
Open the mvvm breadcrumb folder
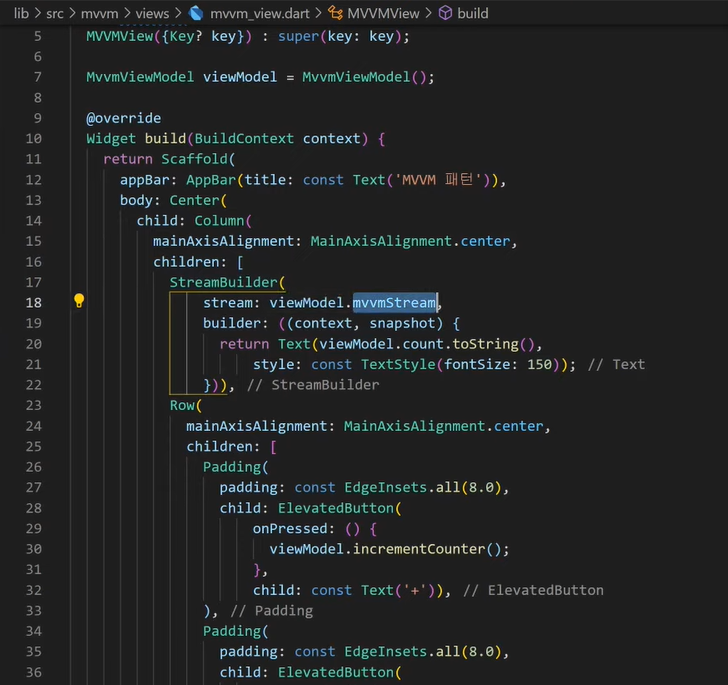[99, 13]
